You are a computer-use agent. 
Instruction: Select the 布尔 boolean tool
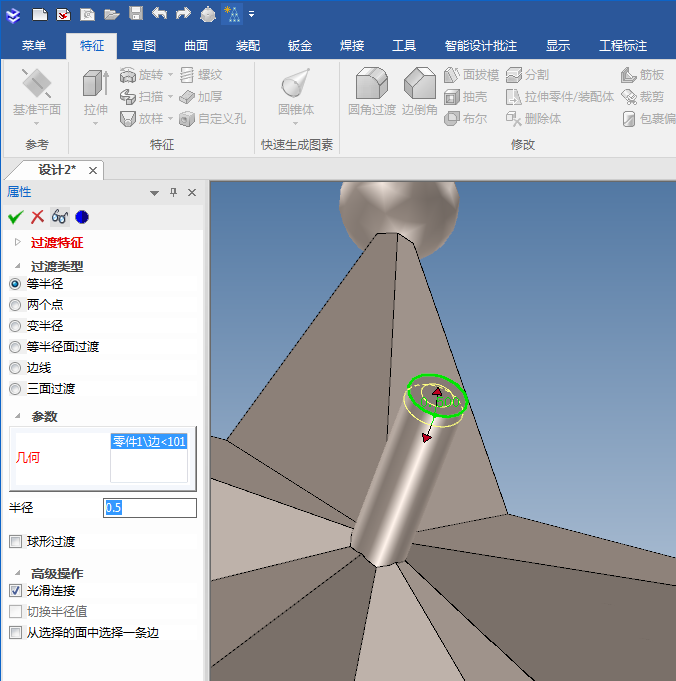[x=465, y=118]
